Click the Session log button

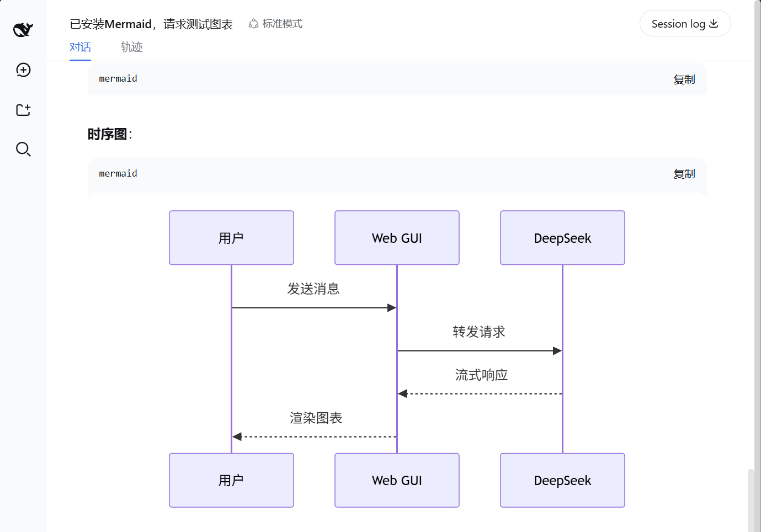(x=685, y=24)
